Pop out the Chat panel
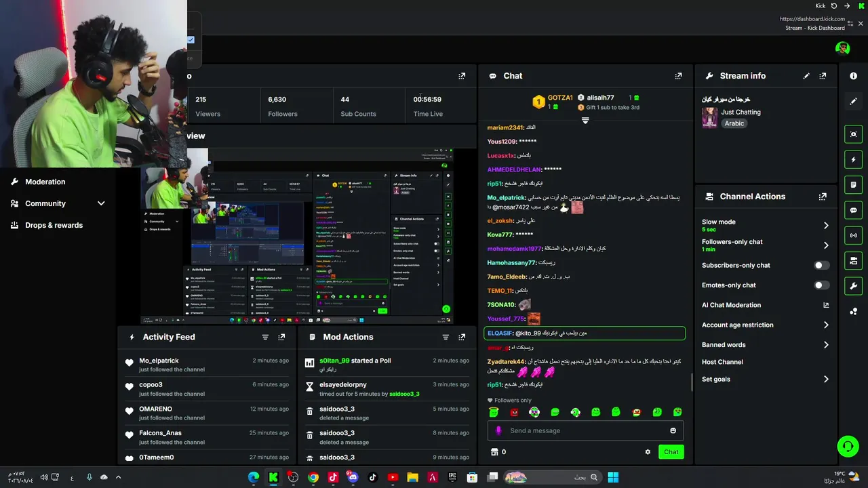The height and width of the screenshot is (488, 868). [678, 76]
